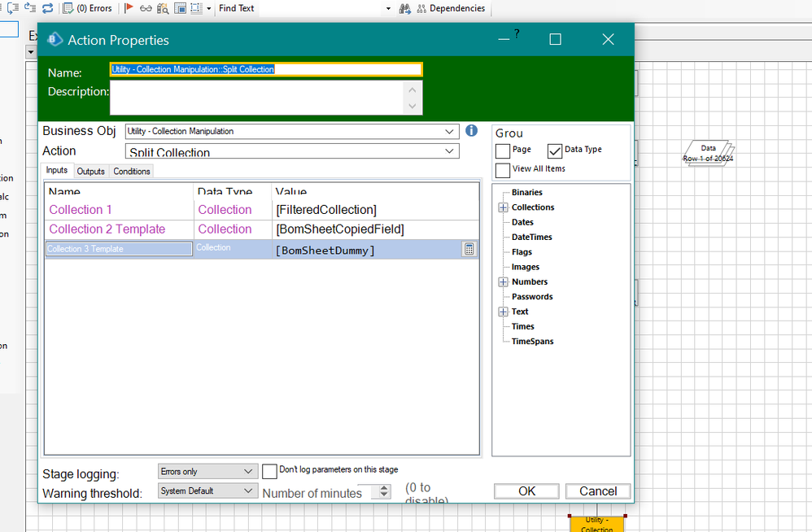
Task: Expand the Collections tree node
Action: pyautogui.click(x=503, y=207)
